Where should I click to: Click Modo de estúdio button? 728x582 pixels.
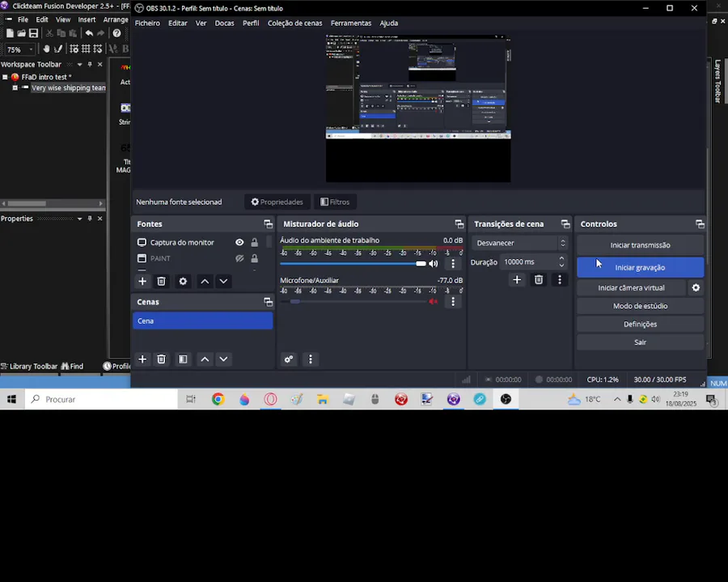coord(641,306)
